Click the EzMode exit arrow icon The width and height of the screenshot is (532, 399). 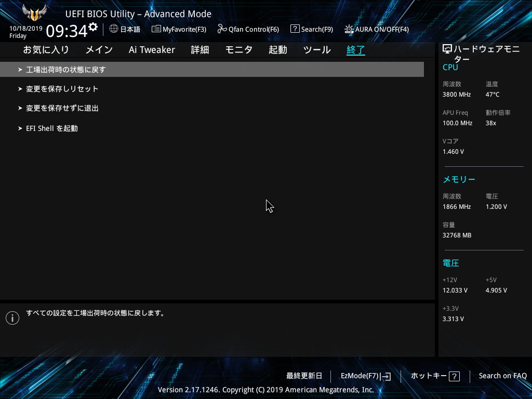click(385, 376)
